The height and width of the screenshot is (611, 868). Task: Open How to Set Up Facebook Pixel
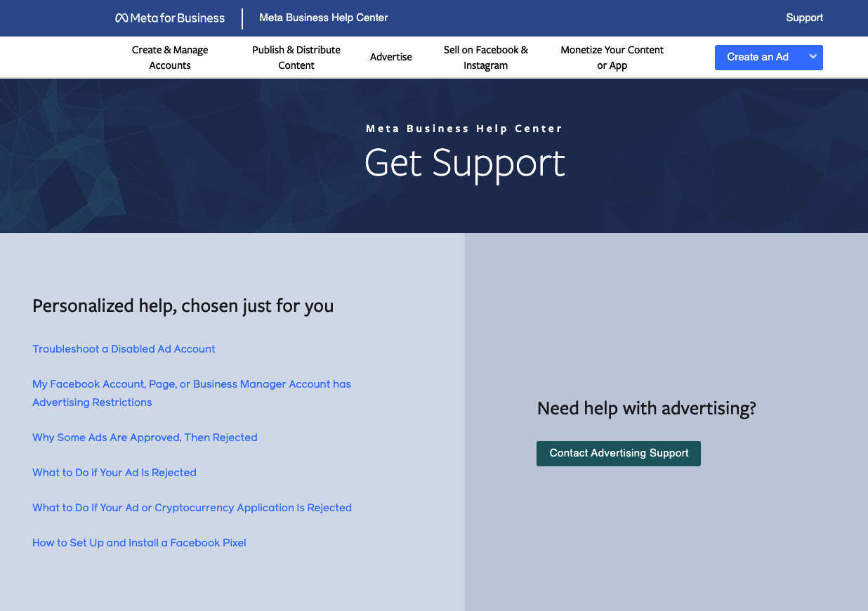(139, 543)
